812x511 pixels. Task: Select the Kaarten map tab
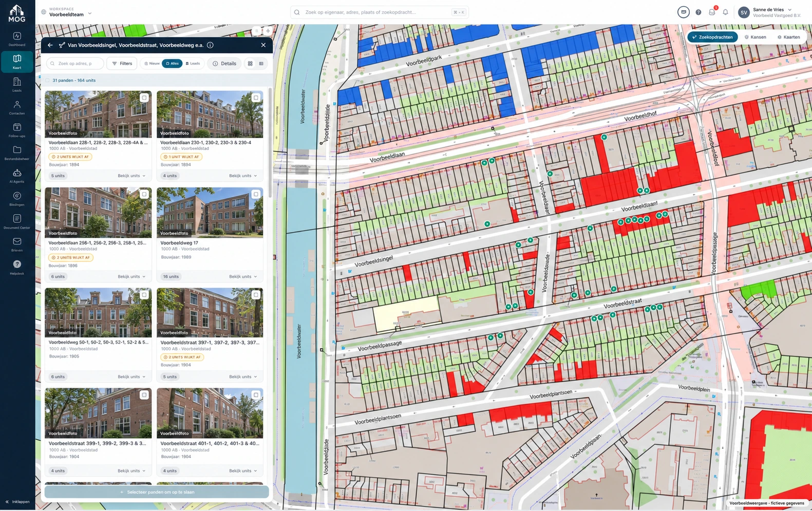coord(788,37)
